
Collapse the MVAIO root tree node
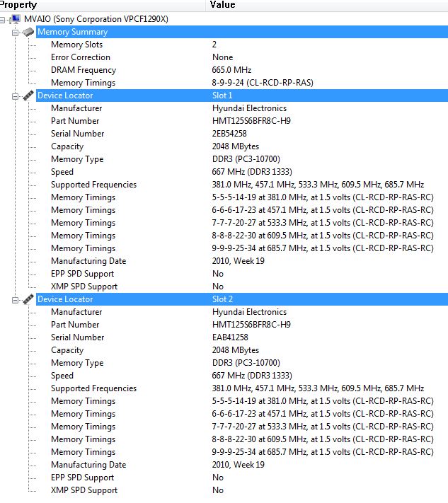coord(2,20)
